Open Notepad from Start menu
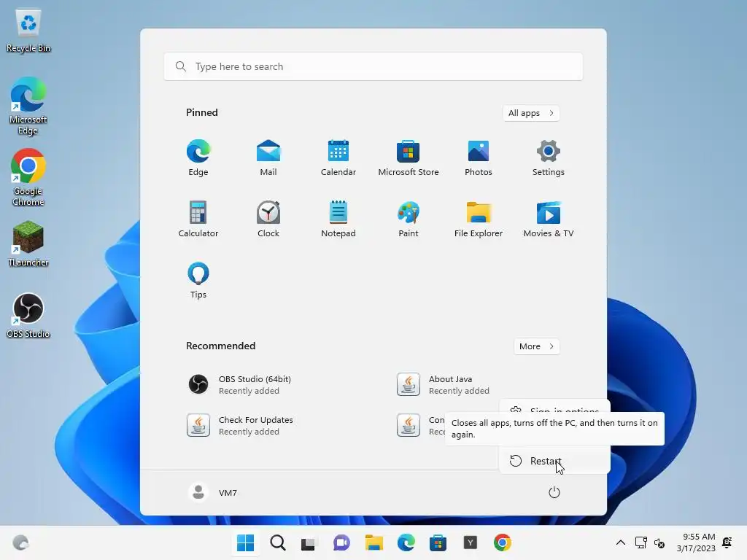747x560 pixels. pyautogui.click(x=338, y=219)
